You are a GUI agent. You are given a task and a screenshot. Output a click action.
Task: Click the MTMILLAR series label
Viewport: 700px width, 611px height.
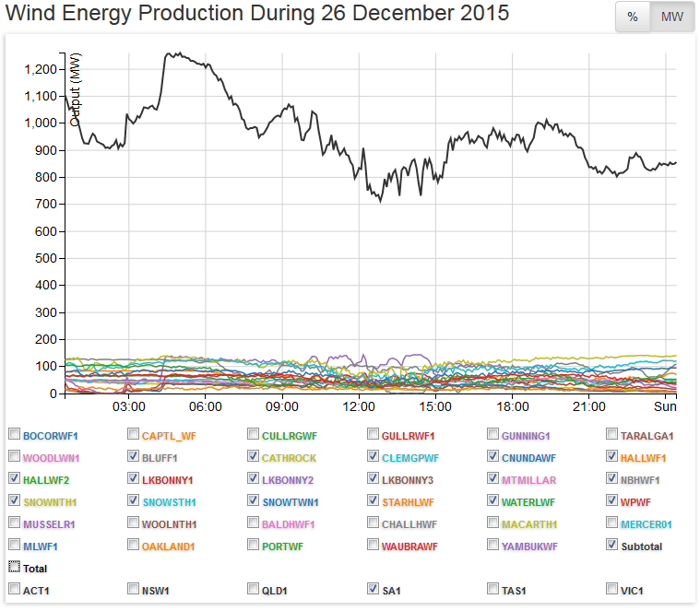pyautogui.click(x=529, y=479)
